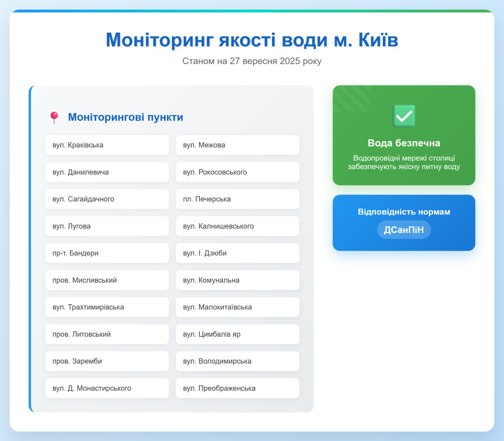Click the red pushpin icon
Image resolution: width=504 pixels, height=441 pixels.
coord(54,117)
